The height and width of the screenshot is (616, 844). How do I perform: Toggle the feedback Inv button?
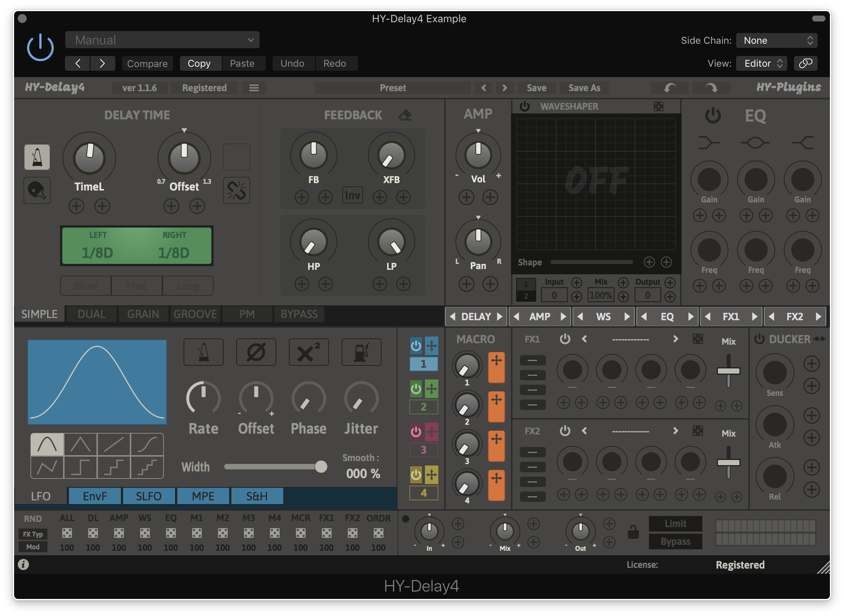[353, 195]
